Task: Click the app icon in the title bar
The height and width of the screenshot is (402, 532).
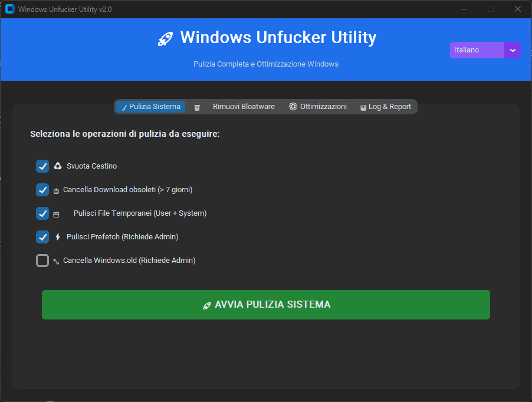Action: pos(10,9)
